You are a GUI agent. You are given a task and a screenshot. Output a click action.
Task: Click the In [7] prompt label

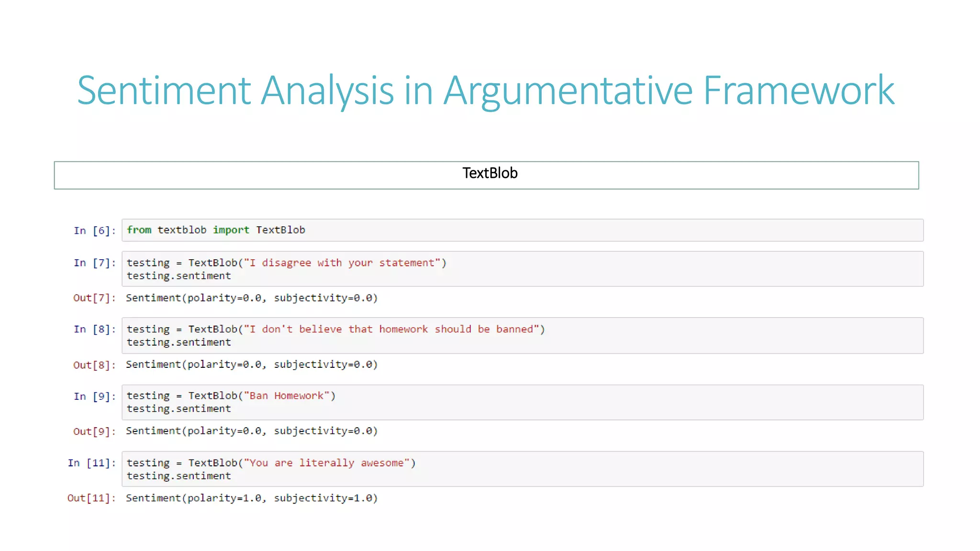(94, 263)
